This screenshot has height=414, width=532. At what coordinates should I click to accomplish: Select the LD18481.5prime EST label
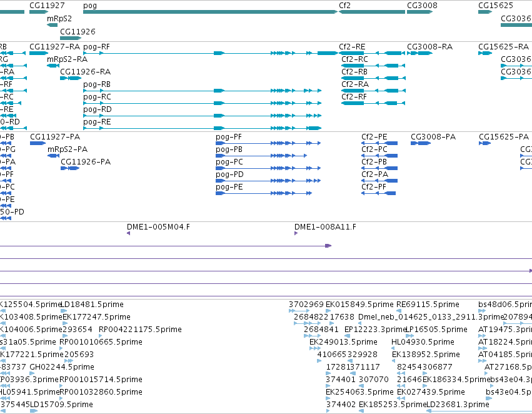pos(92,305)
